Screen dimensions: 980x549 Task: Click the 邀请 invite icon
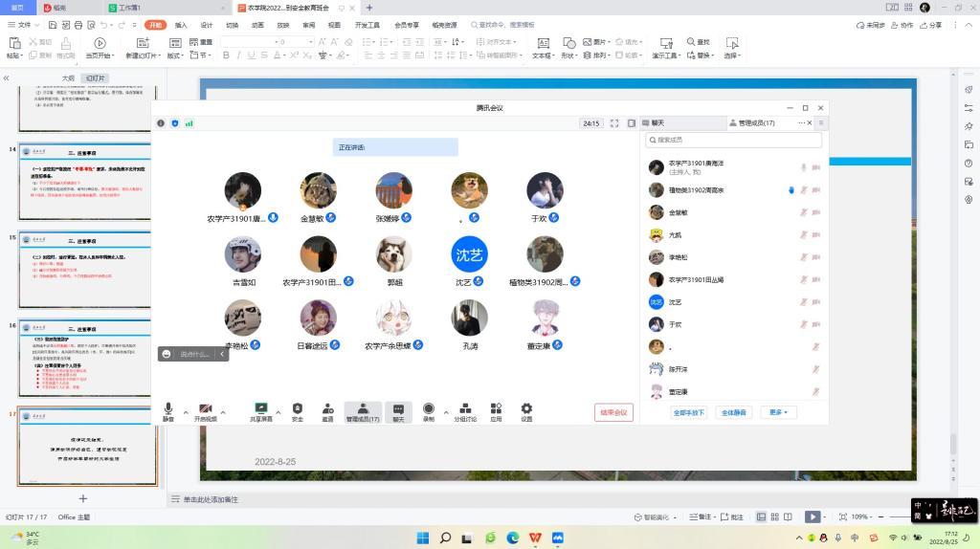coord(327,408)
